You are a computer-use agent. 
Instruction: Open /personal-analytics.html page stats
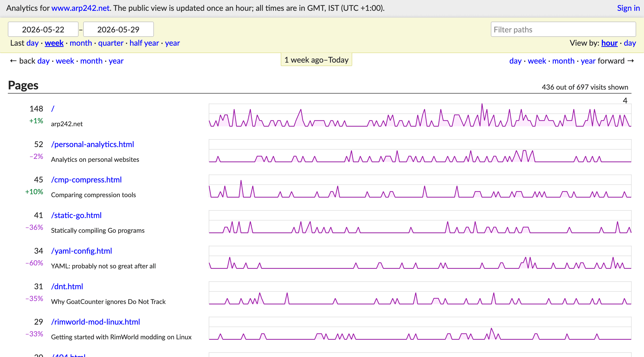click(x=93, y=144)
